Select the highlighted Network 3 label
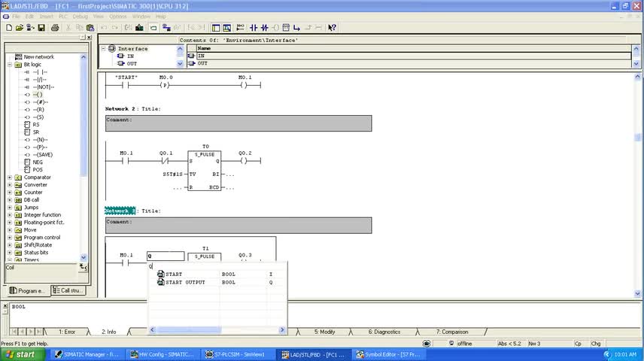Screen dimensions: 644x361 [120, 211]
